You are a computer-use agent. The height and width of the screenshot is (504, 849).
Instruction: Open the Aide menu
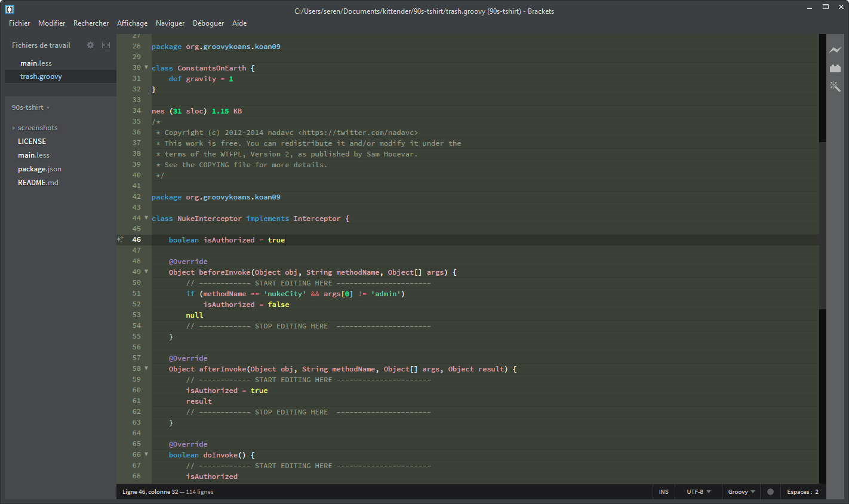point(239,23)
